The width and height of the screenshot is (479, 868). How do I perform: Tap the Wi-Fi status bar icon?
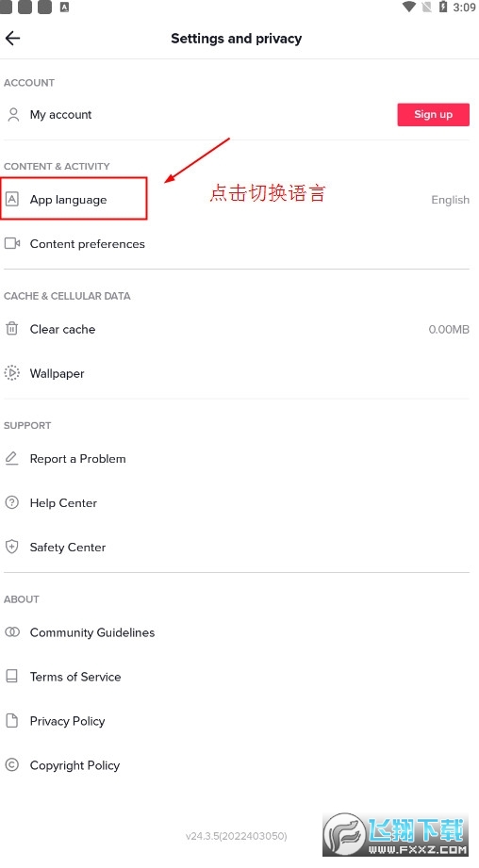point(409,8)
